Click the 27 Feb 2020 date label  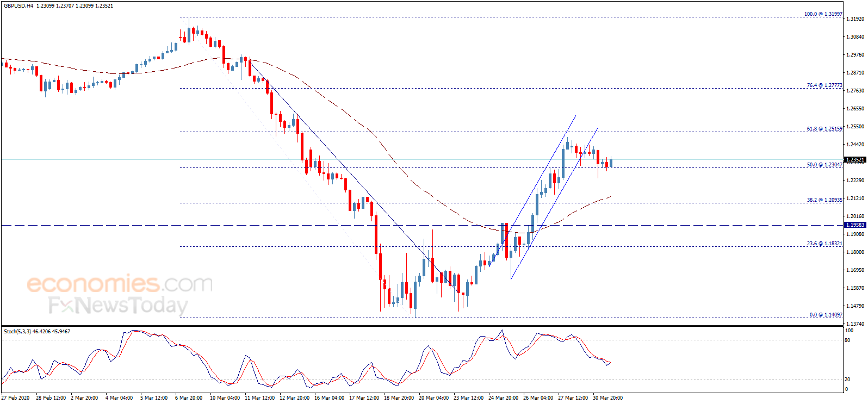(16, 398)
